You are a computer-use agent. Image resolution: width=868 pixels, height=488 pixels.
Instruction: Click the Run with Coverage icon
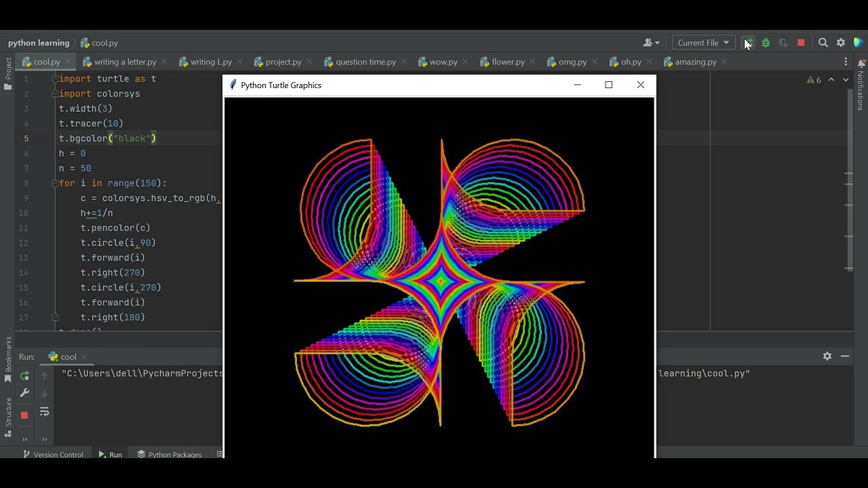pos(783,43)
